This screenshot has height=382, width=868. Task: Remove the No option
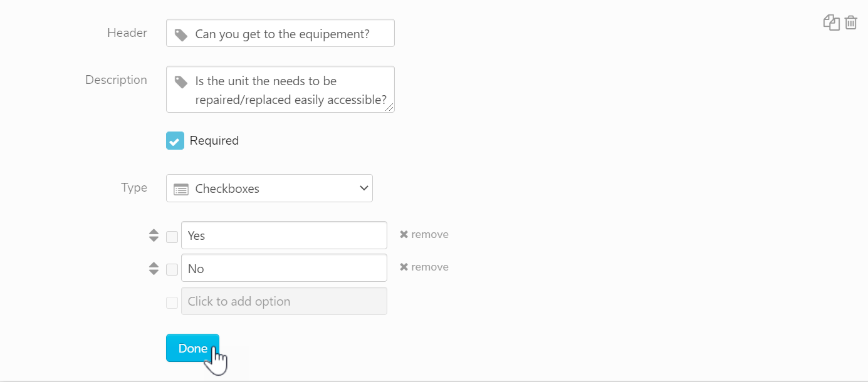[x=424, y=267]
